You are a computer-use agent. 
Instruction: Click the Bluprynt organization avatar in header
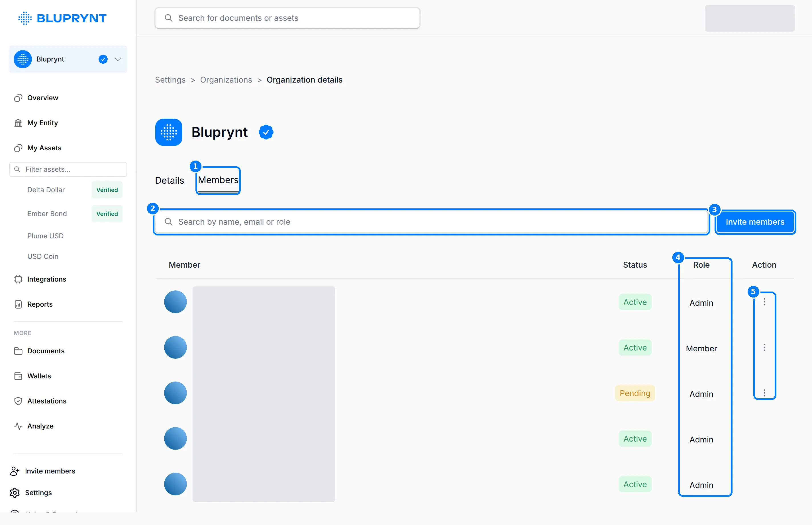[x=169, y=132]
